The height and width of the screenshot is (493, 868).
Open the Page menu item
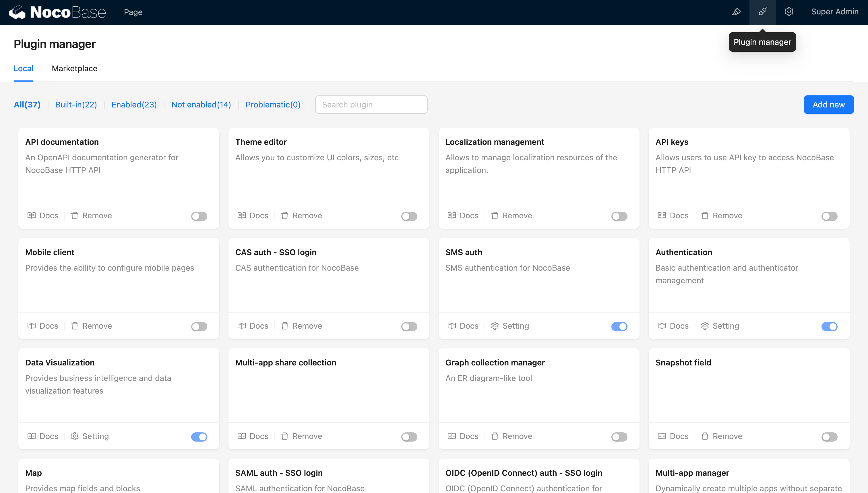(x=133, y=12)
